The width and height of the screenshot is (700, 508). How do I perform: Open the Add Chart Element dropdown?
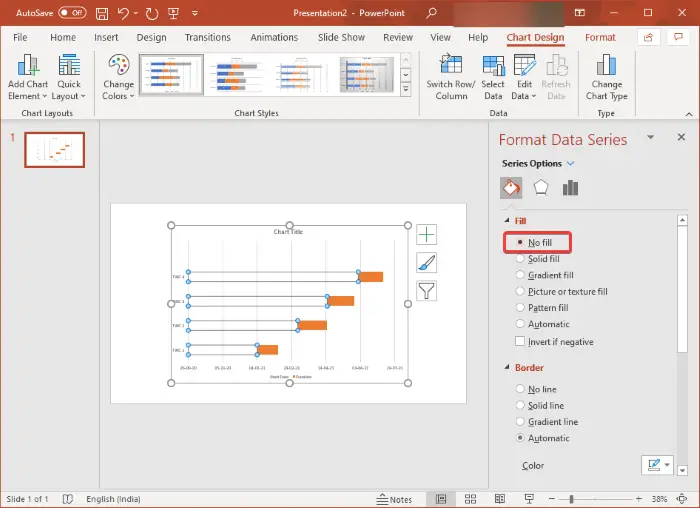click(28, 77)
